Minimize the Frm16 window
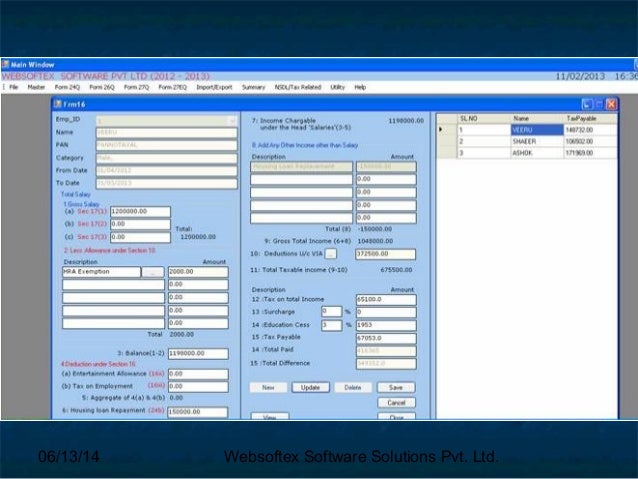 586,105
